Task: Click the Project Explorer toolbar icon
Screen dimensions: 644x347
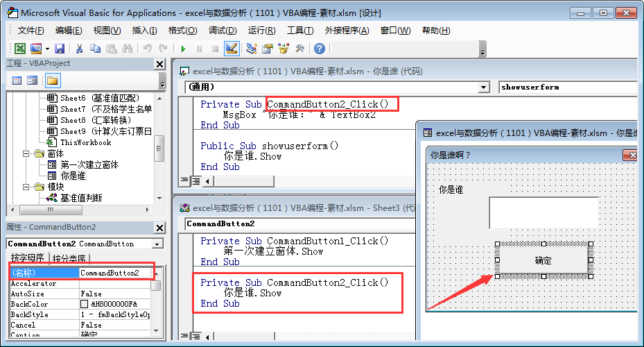Action: coord(252,49)
